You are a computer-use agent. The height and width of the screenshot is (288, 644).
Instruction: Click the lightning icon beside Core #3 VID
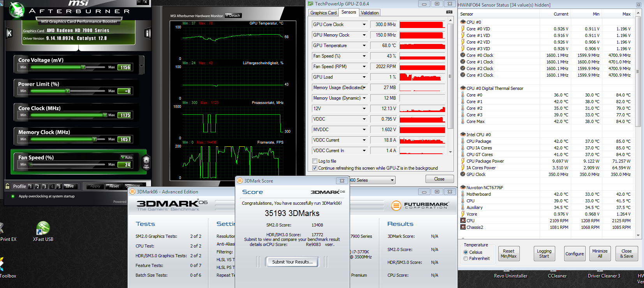[463, 49]
